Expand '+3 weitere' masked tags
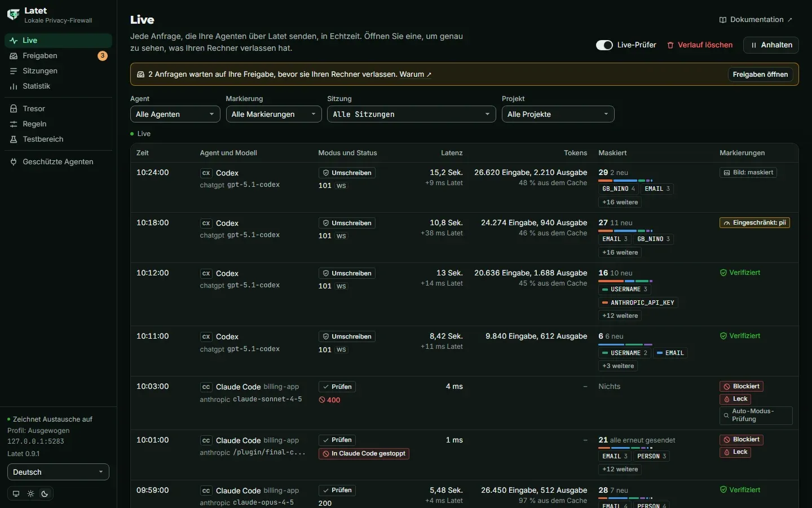812x508 pixels. click(x=618, y=366)
